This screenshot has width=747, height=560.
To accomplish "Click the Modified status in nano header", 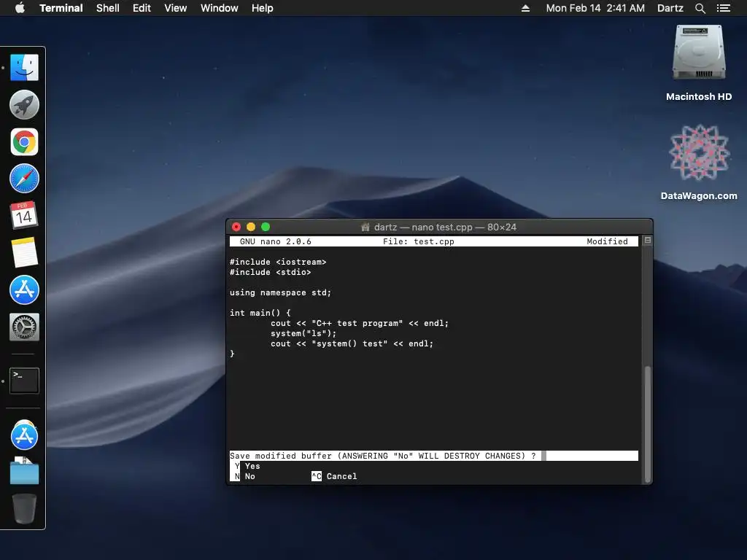I will [607, 241].
